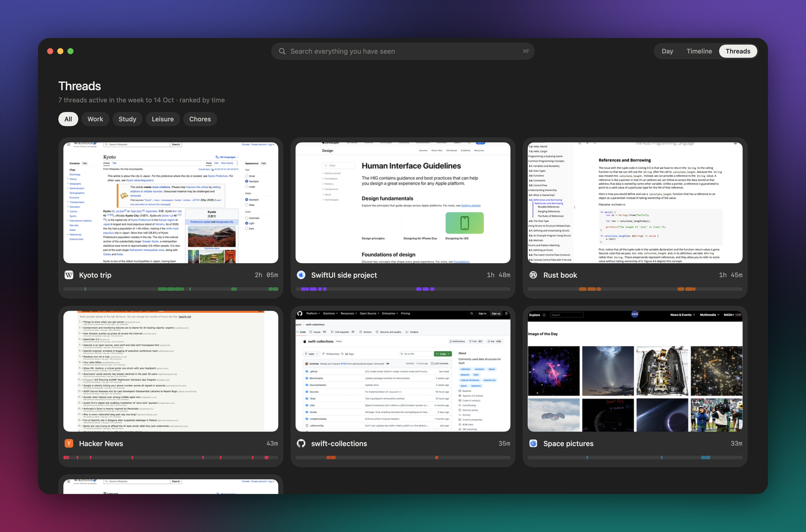Click the Safari icon beside SwiftUI side project
Screen dimensions: 806x532
click(x=301, y=275)
